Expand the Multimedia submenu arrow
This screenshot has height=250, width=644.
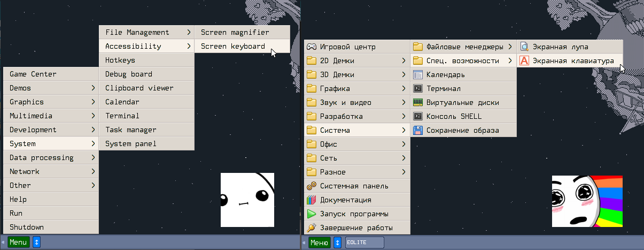(93, 116)
